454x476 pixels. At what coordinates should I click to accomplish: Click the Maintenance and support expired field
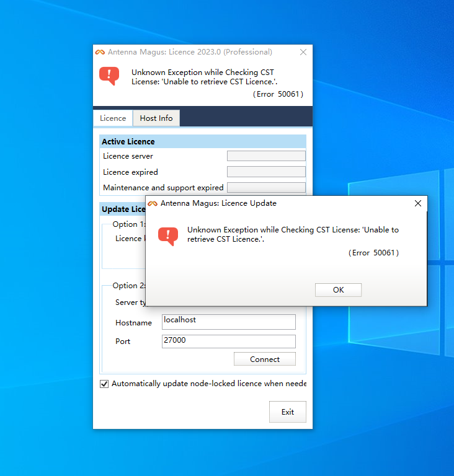(266, 188)
